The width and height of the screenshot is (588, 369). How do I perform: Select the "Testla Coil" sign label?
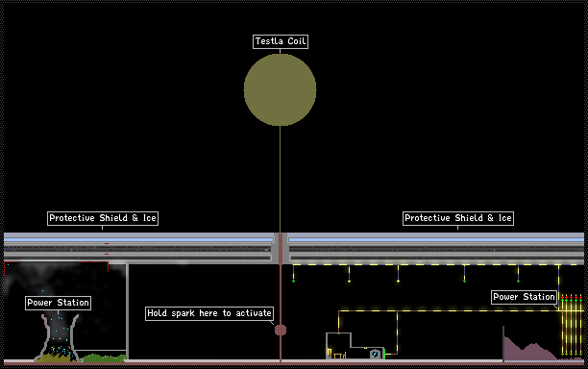281,41
